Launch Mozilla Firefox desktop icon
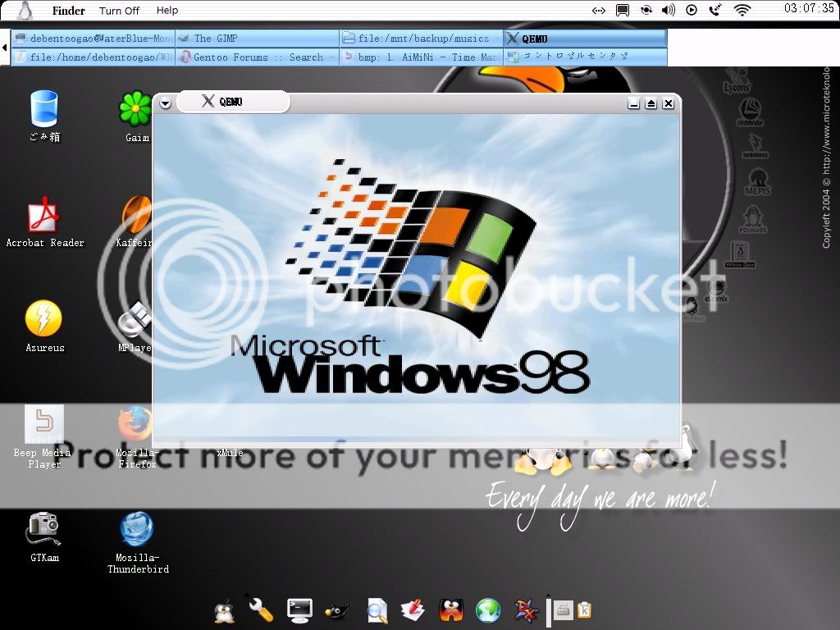 click(x=136, y=436)
